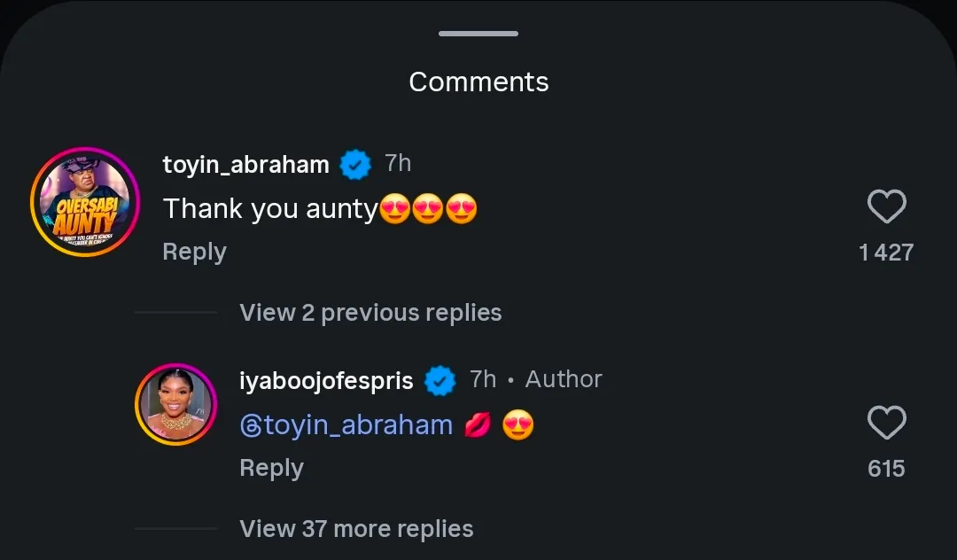Screen dimensions: 957x560
Task: Open iyaboojofespris's profile picture
Action: [x=175, y=404]
